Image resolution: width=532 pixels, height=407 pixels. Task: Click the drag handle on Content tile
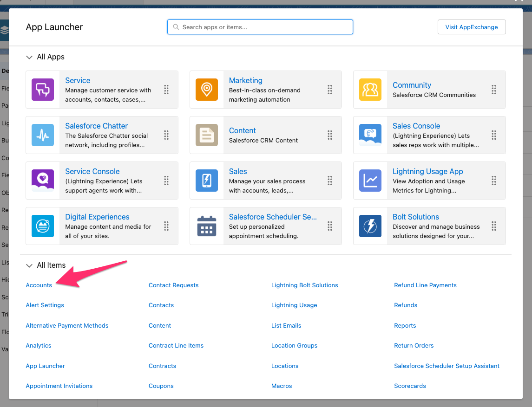(x=330, y=135)
